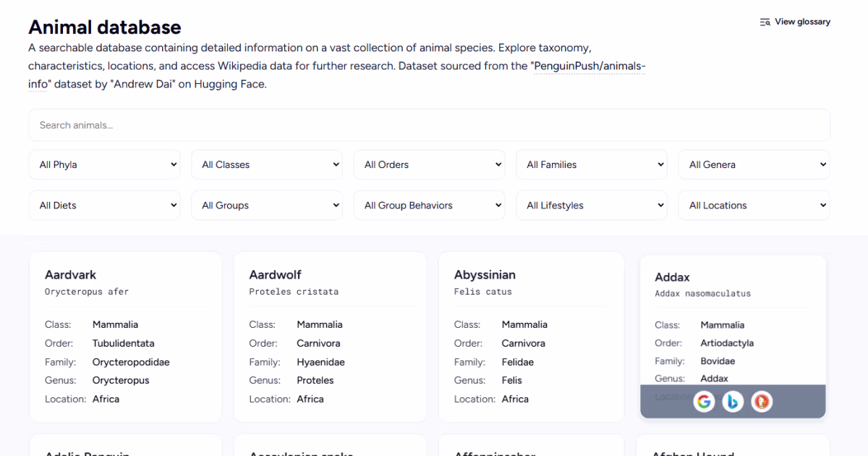Expand the All Classes filter
The width and height of the screenshot is (868, 456).
point(267,165)
